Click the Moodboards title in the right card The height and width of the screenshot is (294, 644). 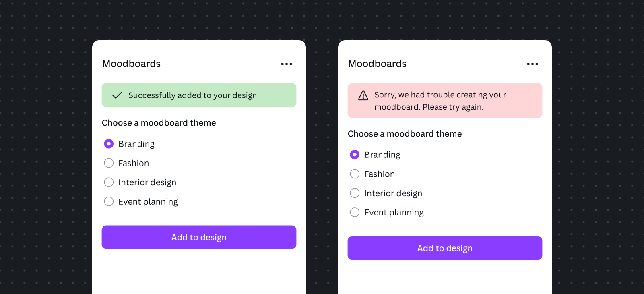coord(377,64)
